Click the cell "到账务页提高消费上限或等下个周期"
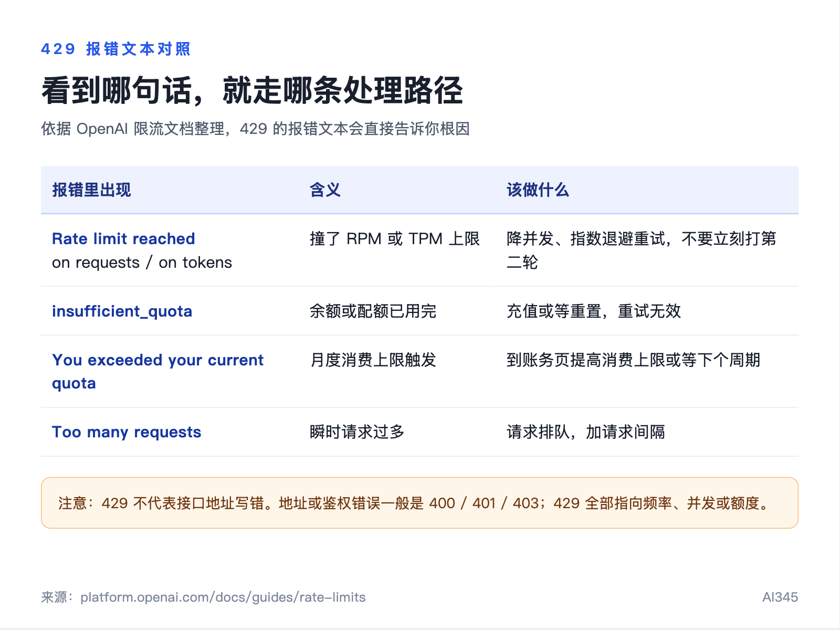This screenshot has height=630, width=840. click(x=633, y=360)
